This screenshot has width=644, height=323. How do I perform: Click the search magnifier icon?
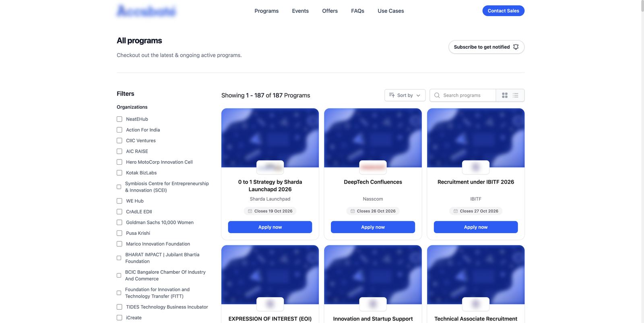pos(437,95)
